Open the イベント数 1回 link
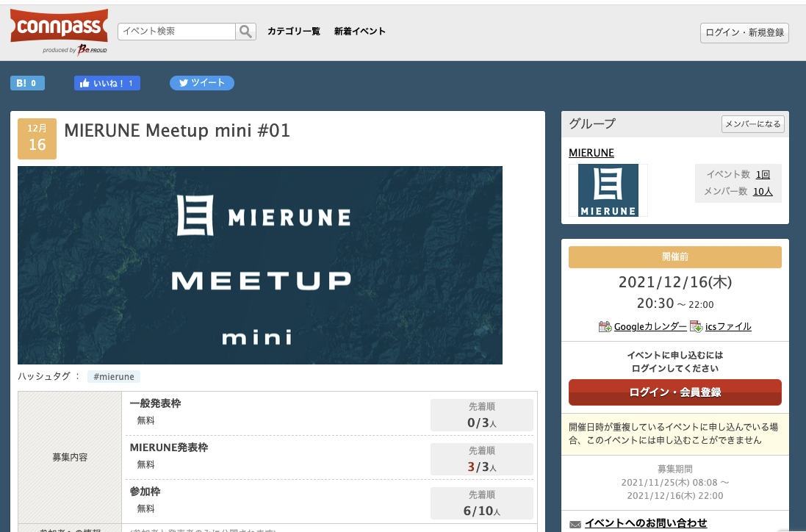Viewport: 806px width, 532px height. (x=763, y=174)
